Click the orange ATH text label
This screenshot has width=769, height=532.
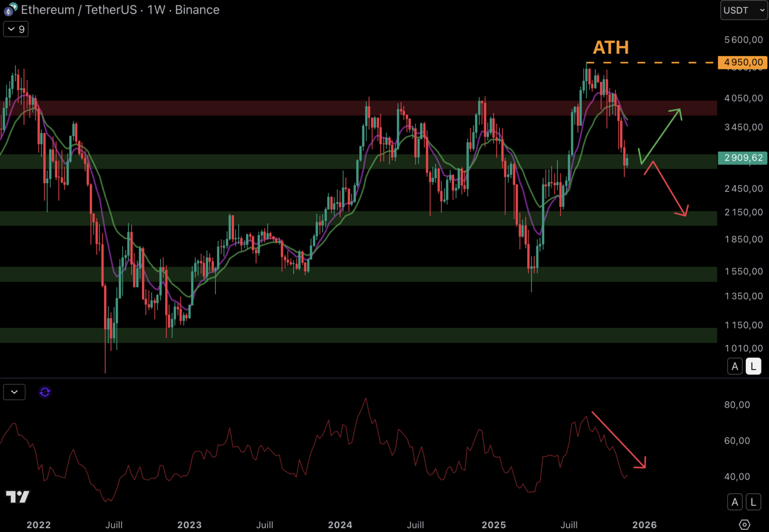coord(610,48)
